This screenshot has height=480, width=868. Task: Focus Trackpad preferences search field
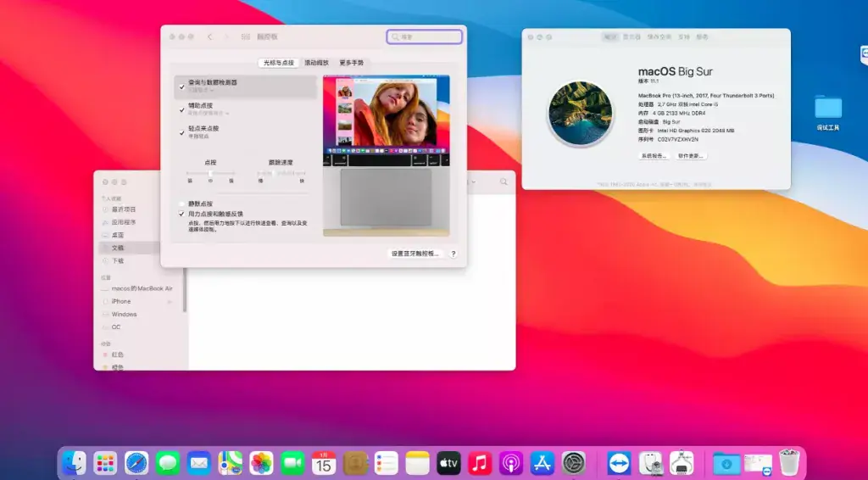tap(425, 36)
